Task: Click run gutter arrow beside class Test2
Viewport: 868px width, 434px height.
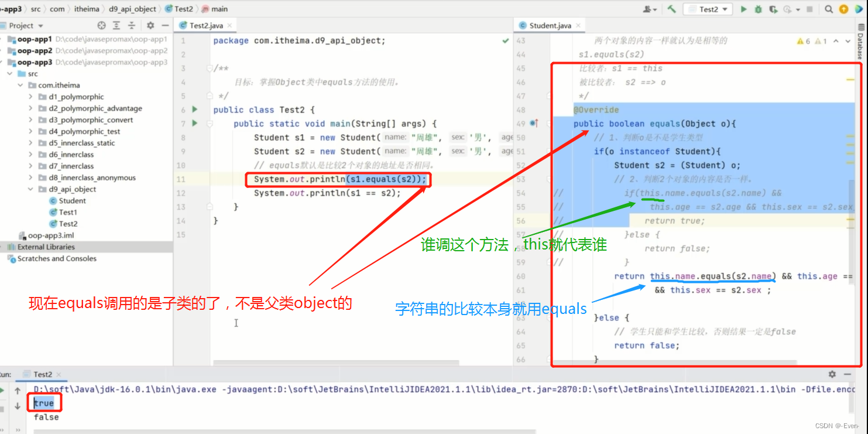Action: 195,110
